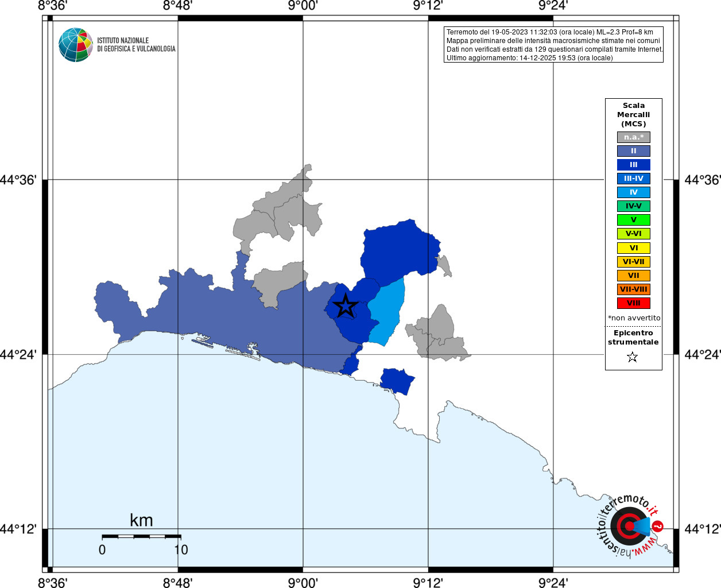721x588 pixels.
Task: Click the left 44°36' latitude label
Action: [18, 180]
